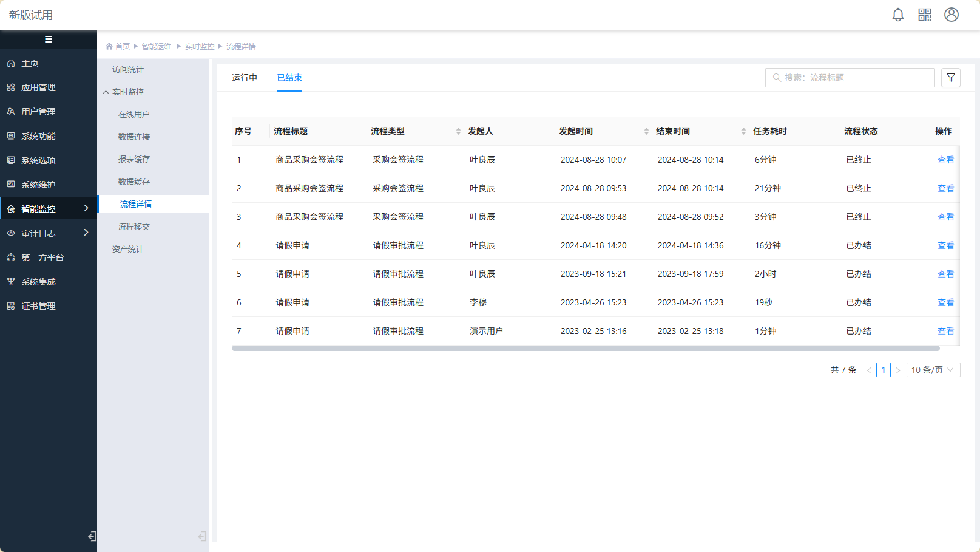Click 查看 link for row 1
Image resolution: width=980 pixels, height=552 pixels.
click(x=945, y=160)
